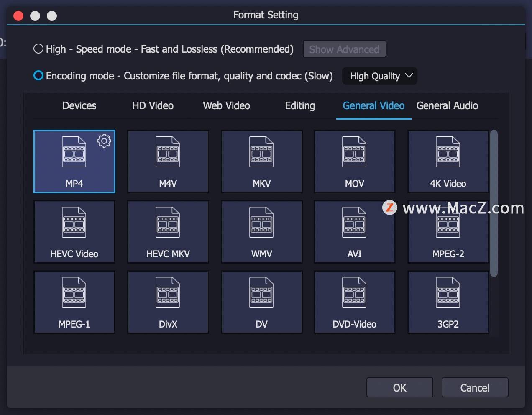
Task: Choose the 4K Video format tile
Action: coord(448,161)
